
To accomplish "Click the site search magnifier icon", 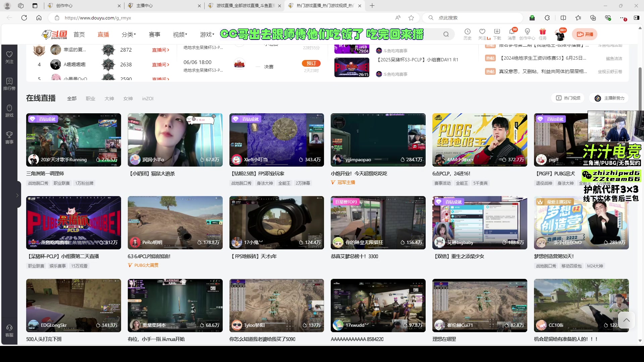I will [446, 34].
